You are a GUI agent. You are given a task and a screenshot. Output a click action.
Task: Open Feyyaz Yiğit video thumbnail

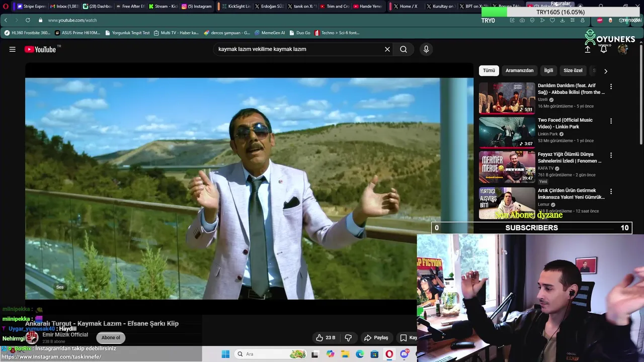[x=507, y=167]
